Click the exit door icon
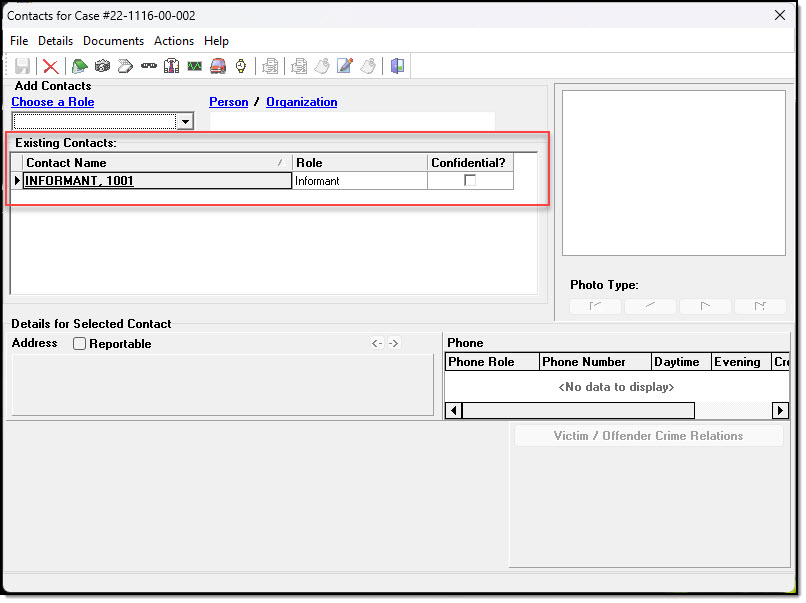This screenshot has height=603, width=806. tap(397, 67)
